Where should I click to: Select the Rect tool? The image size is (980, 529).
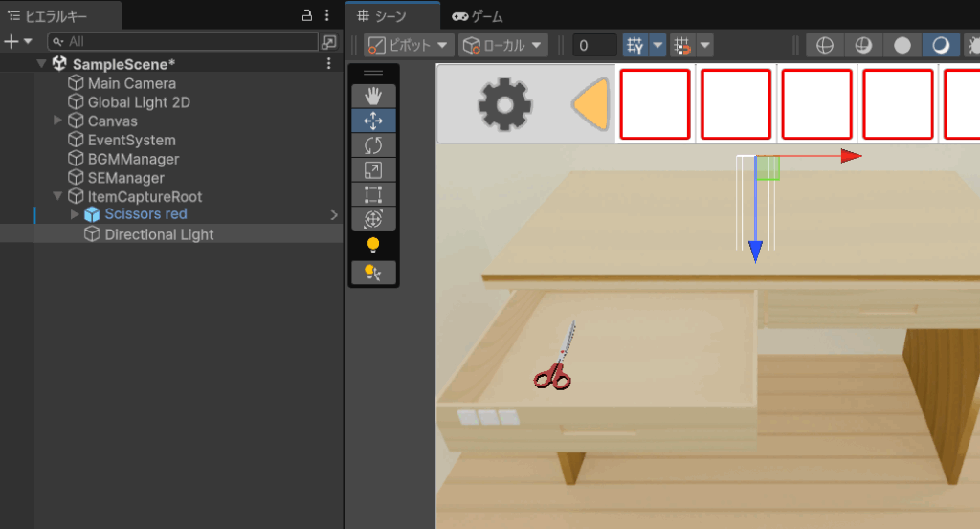click(373, 194)
